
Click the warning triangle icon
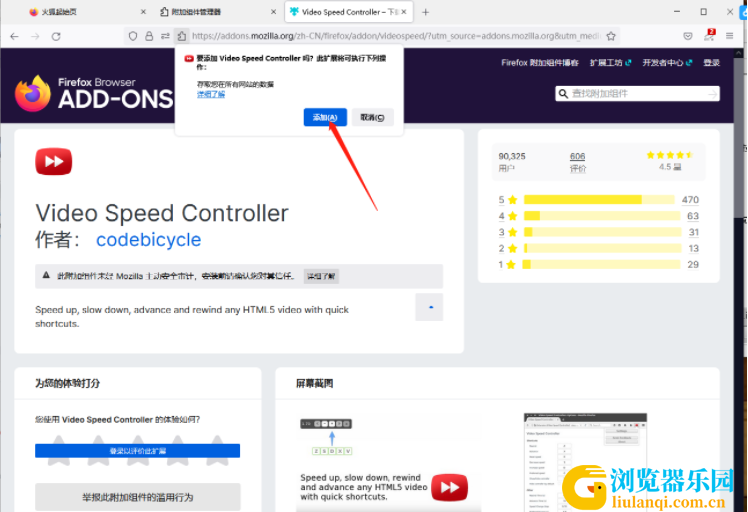coord(46,275)
